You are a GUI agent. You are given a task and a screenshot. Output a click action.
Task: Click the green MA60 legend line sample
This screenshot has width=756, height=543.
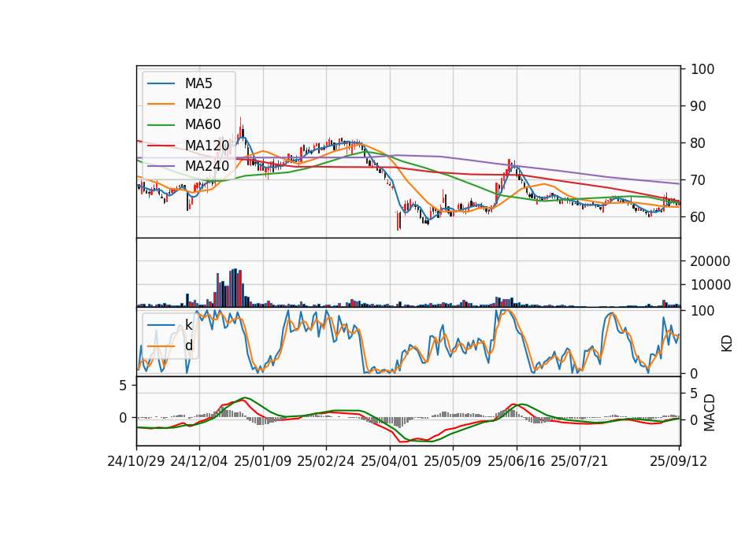coord(161,125)
